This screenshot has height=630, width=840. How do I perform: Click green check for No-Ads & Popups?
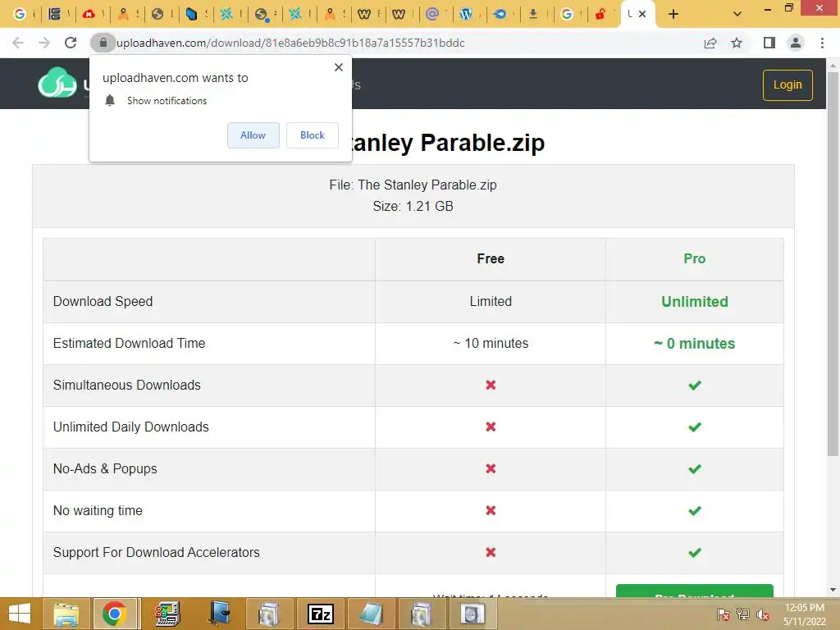point(694,468)
